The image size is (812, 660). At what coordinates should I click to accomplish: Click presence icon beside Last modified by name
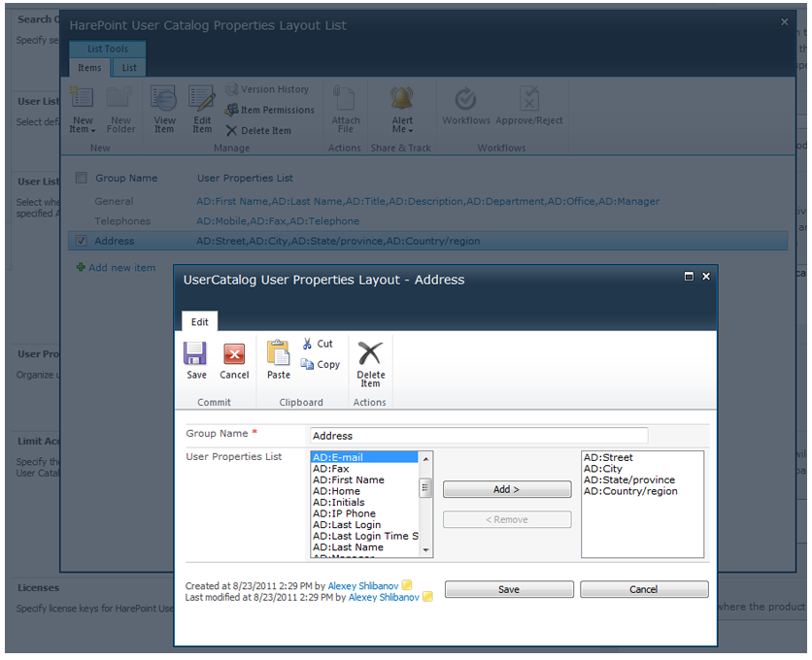[x=427, y=596]
